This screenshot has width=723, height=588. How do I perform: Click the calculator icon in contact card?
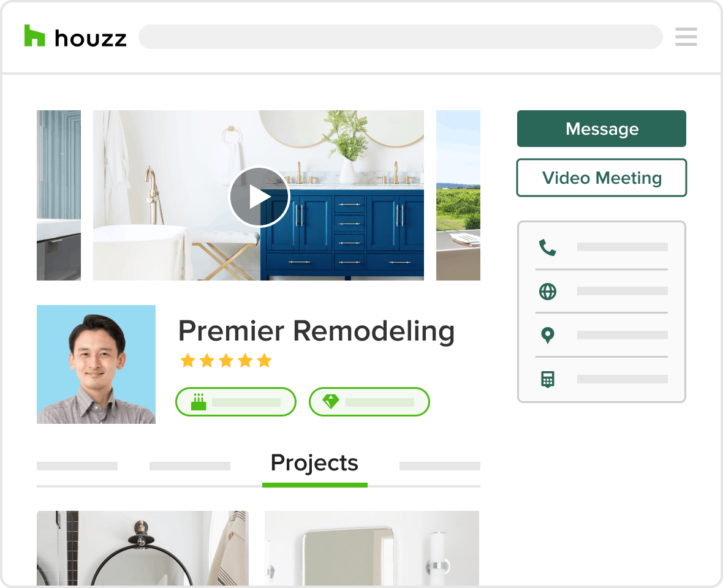pos(547,379)
